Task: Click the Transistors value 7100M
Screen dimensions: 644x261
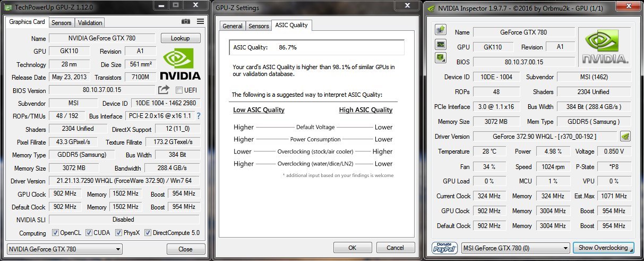Action: click(x=141, y=77)
